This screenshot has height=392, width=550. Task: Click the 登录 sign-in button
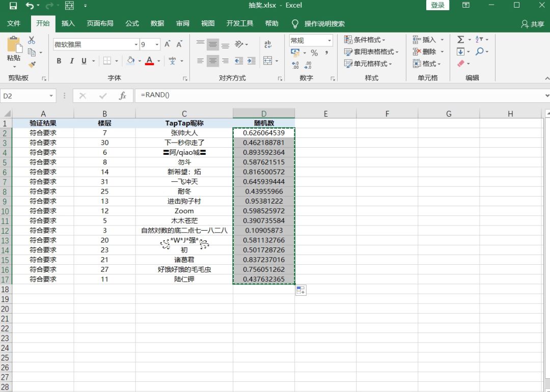(x=437, y=5)
